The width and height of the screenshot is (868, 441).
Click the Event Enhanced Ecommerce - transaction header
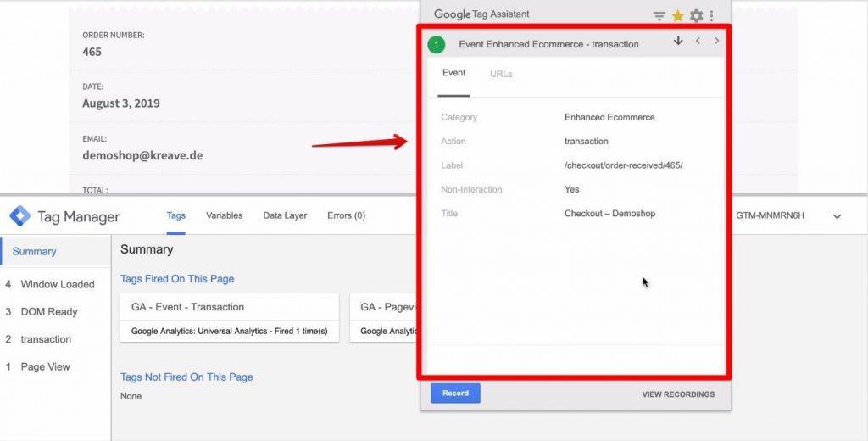pyautogui.click(x=548, y=44)
